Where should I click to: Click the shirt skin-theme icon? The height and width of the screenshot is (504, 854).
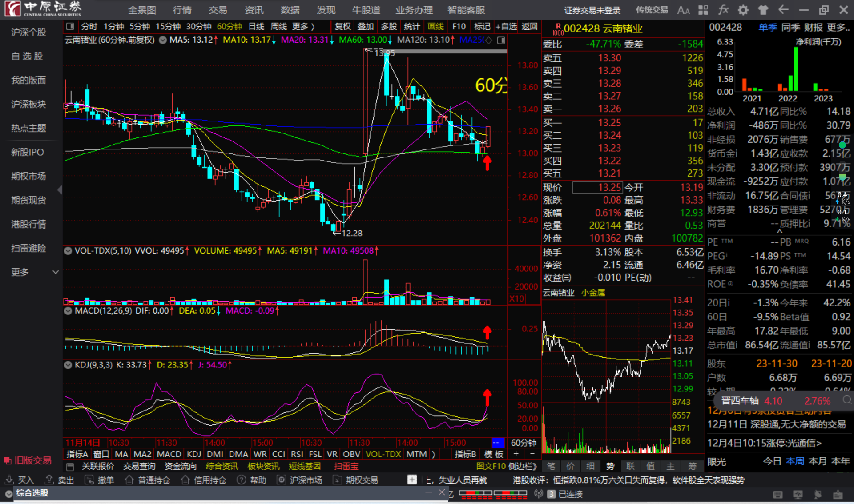pos(763,10)
